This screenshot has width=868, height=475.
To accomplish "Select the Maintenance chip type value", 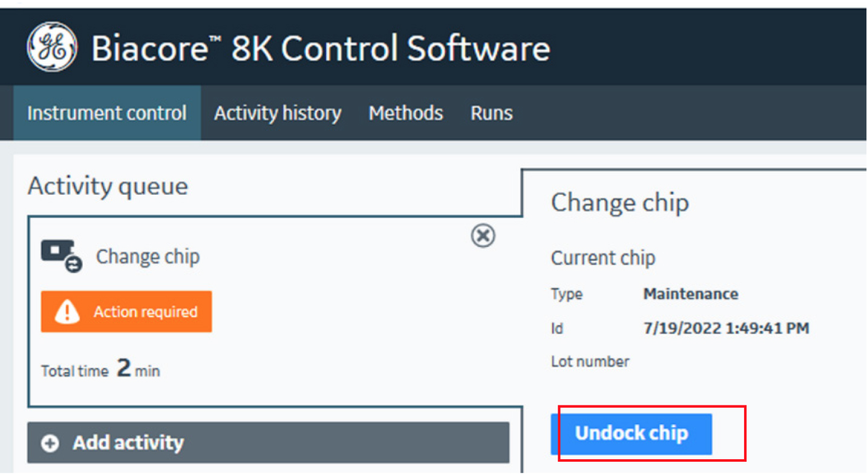I will click(x=690, y=294).
